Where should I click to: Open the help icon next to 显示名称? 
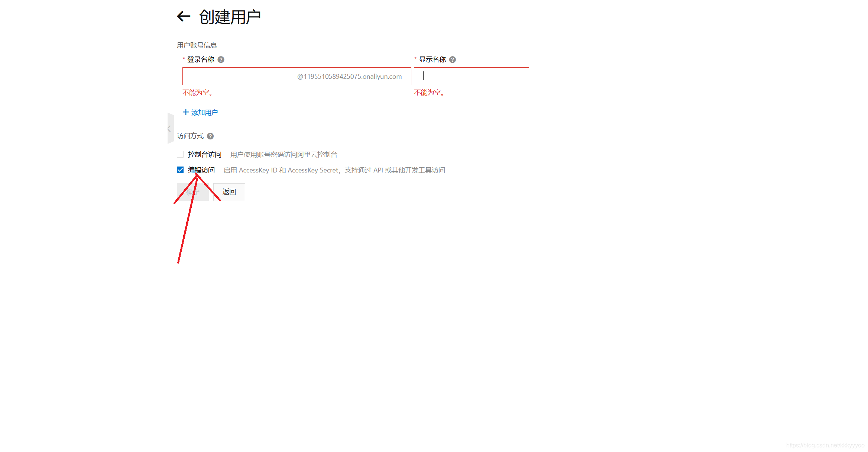point(452,59)
